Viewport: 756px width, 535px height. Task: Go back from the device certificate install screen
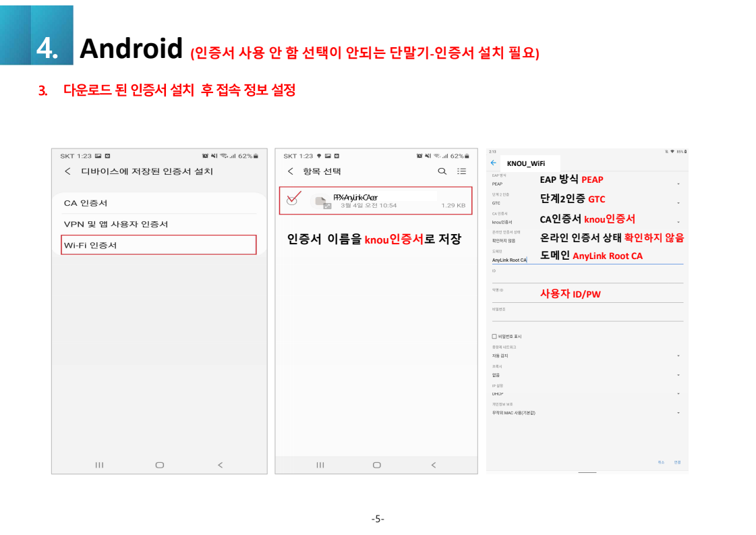click(x=67, y=171)
